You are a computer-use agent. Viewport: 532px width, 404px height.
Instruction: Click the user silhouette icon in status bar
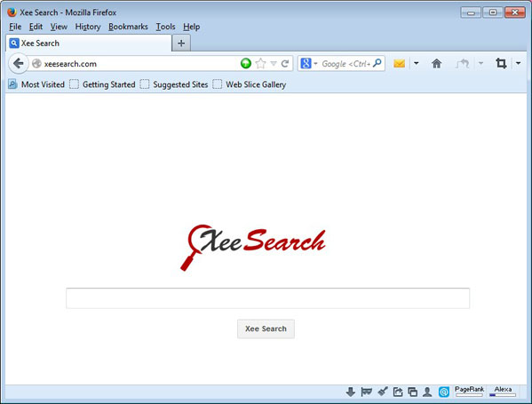pos(427,392)
